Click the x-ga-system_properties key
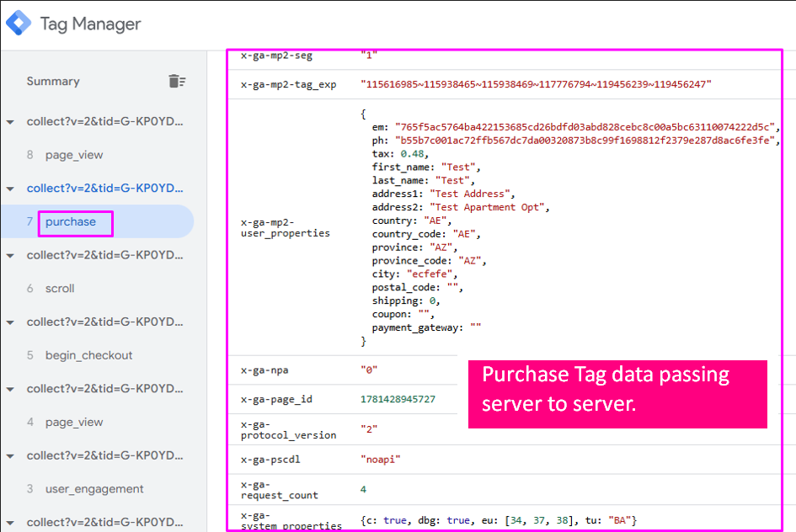Screen dimensions: 796x532 pos(291,521)
